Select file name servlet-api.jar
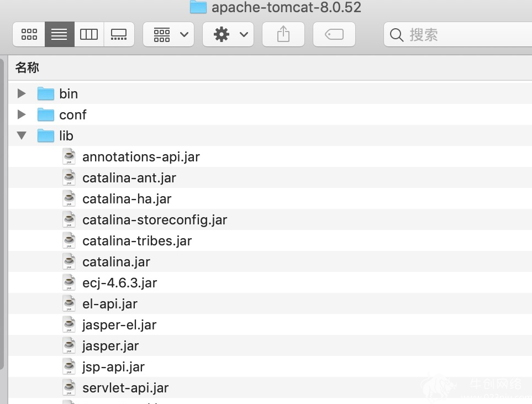The height and width of the screenshot is (404, 532). coord(125,389)
